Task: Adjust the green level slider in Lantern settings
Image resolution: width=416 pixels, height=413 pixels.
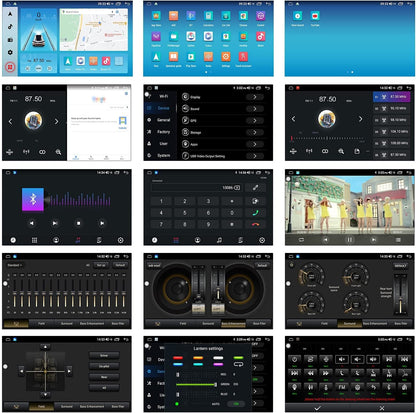Action: pos(197,384)
